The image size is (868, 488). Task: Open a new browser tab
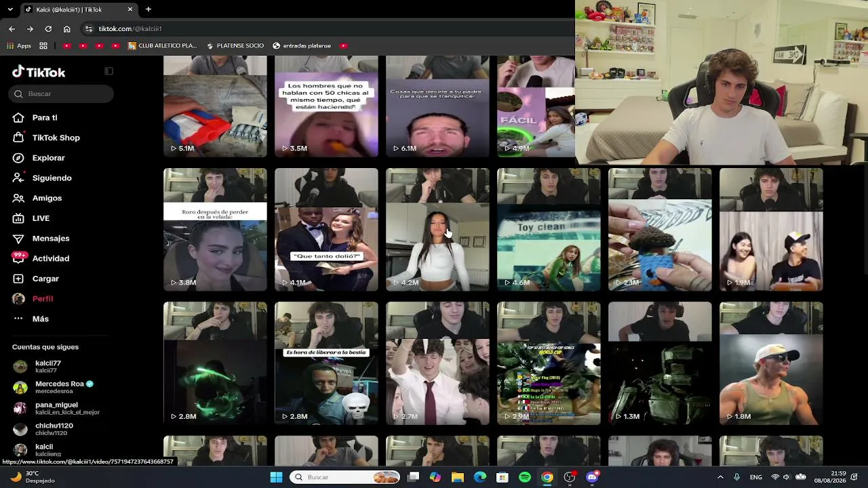(x=149, y=9)
